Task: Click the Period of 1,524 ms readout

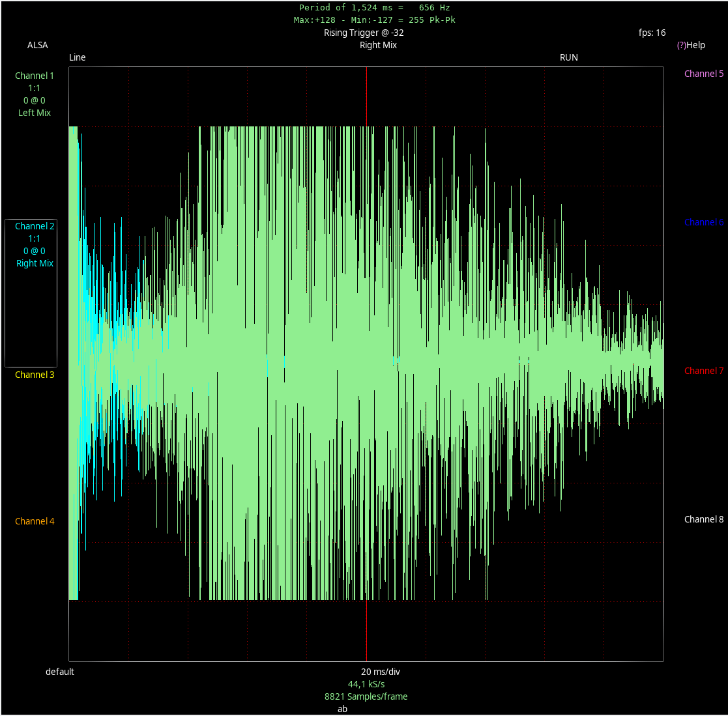Action: point(374,7)
